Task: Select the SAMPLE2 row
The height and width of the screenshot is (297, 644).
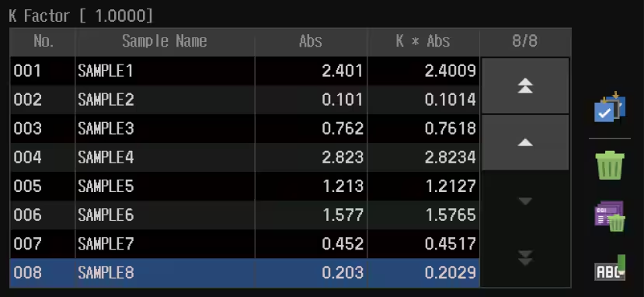Action: point(245,100)
